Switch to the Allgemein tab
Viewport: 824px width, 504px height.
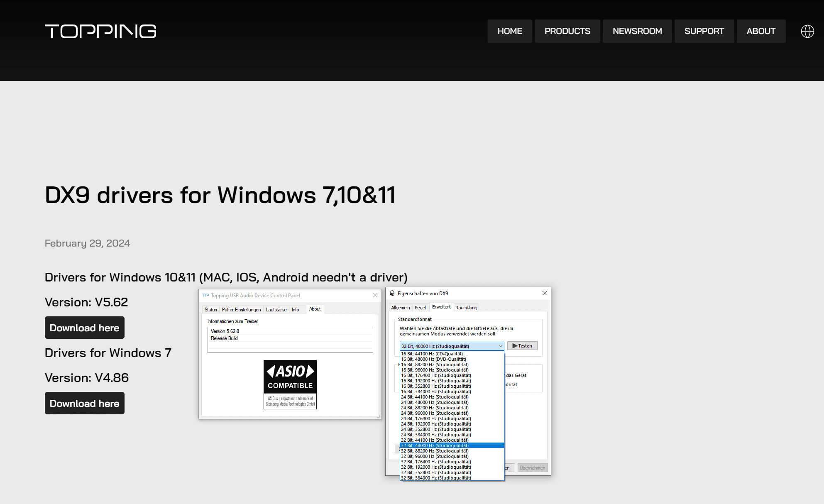click(x=400, y=308)
